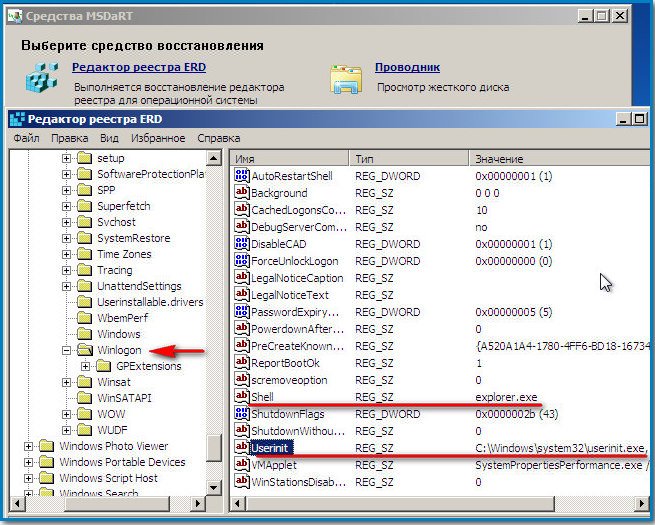Click the AutoRestartShell DWORD value icon
The height and width of the screenshot is (525, 655).
coord(241,176)
